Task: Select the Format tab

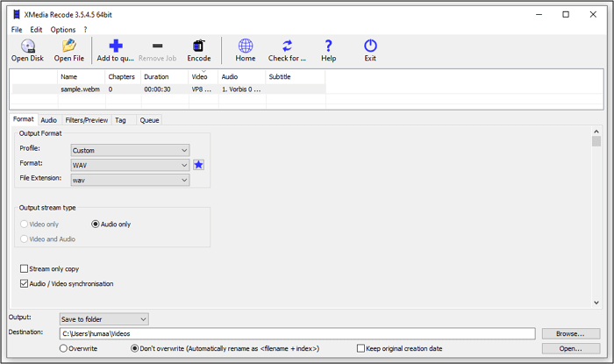Action: pyautogui.click(x=24, y=119)
